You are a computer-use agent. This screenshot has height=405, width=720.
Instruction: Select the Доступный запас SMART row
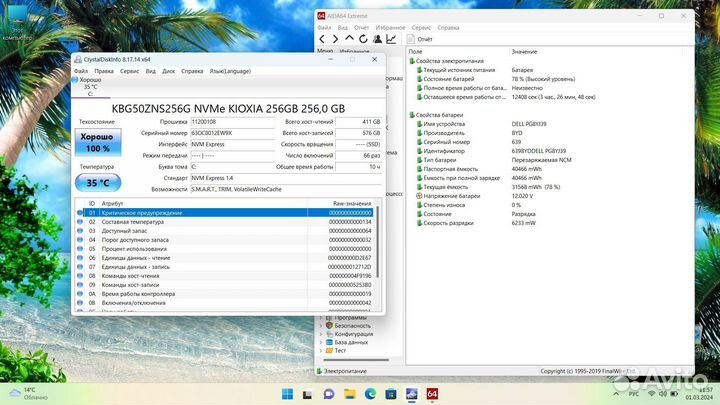coord(225,231)
